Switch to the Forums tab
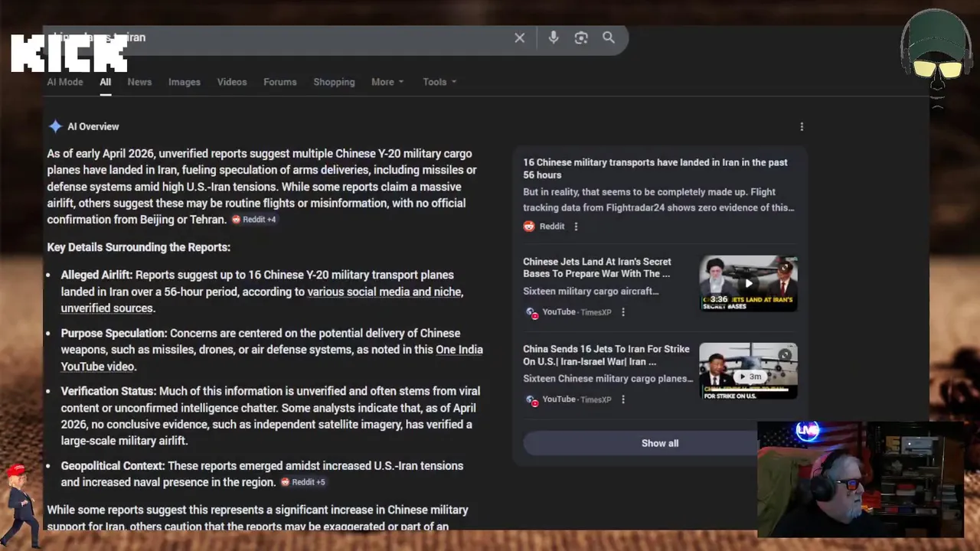980x551 pixels. click(x=280, y=82)
